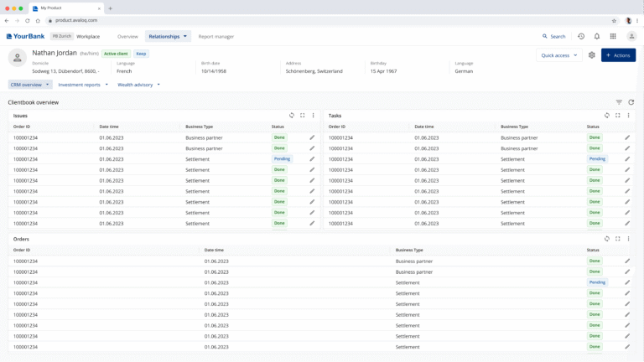Refresh the Issues panel
The height and width of the screenshot is (362, 644).
(x=292, y=116)
